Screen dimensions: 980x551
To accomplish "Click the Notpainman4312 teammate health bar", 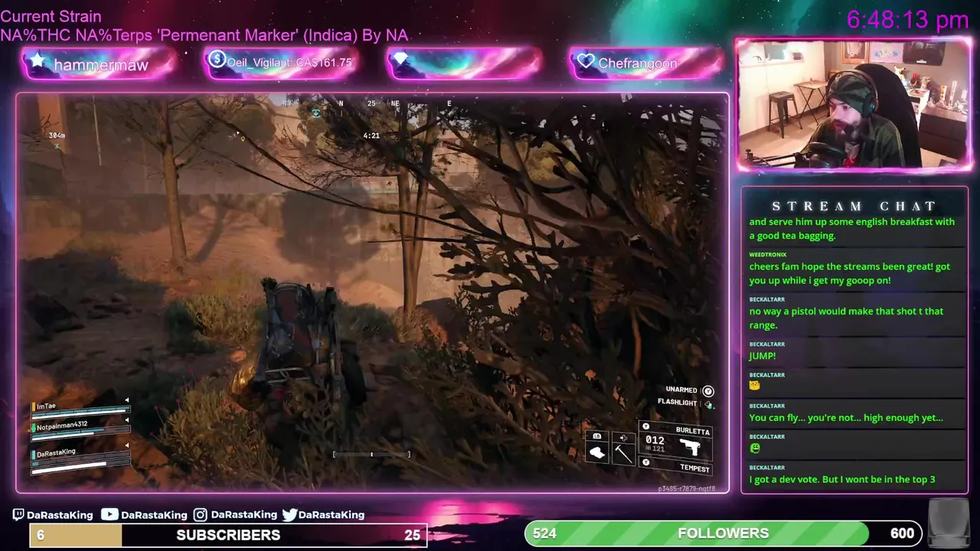I will pos(80,432).
